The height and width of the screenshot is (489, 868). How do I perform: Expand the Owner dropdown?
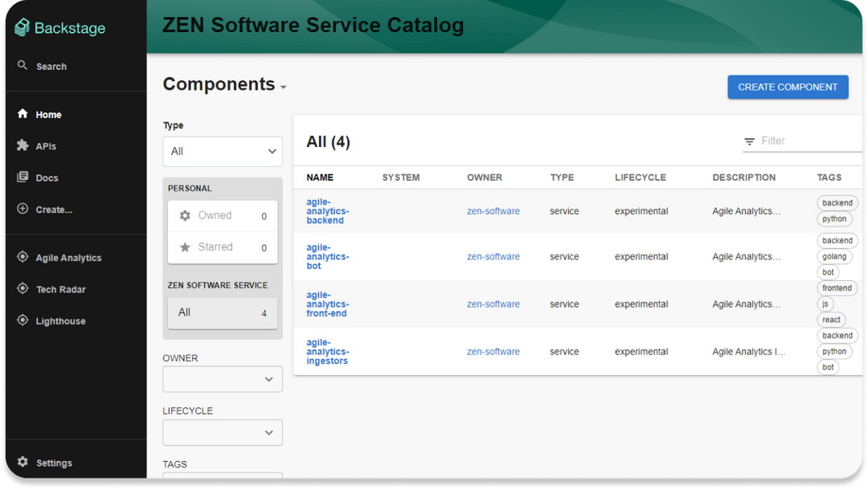click(x=222, y=378)
